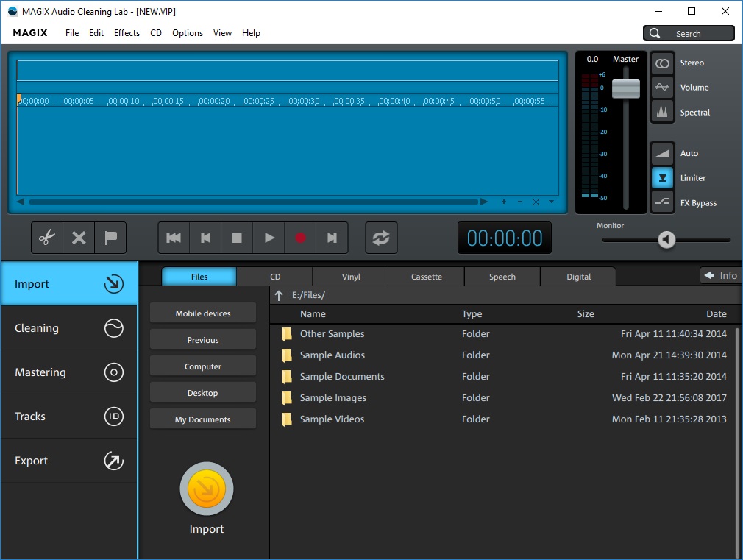The height and width of the screenshot is (560, 743).
Task: Click the Info panel button
Action: (722, 274)
